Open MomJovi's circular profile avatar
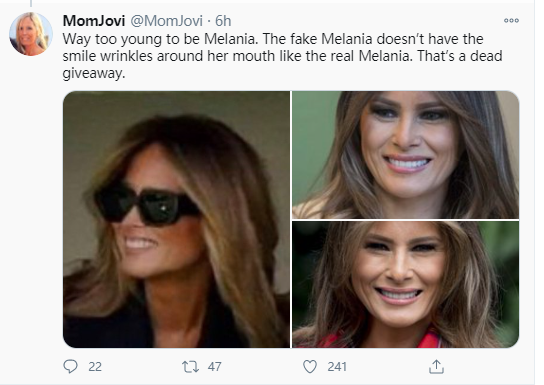544x385 pixels. [x=31, y=34]
